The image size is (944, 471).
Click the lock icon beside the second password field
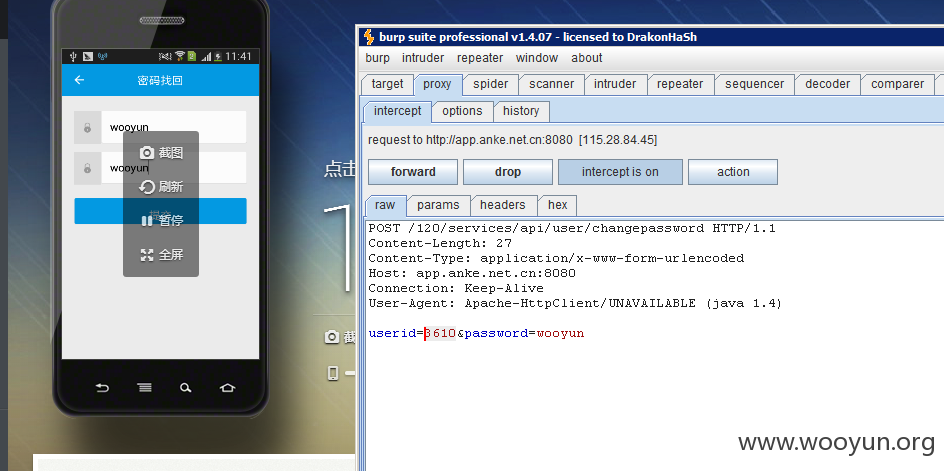[88, 168]
